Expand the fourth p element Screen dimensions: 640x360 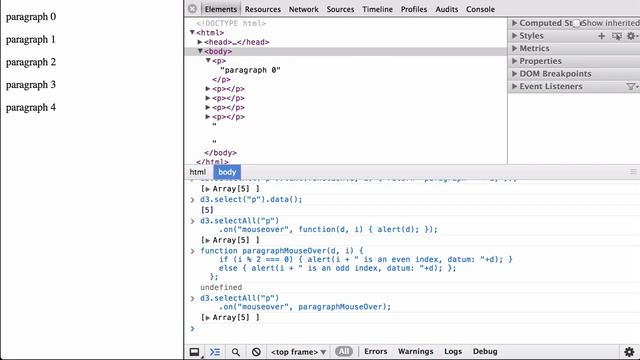coord(208,107)
